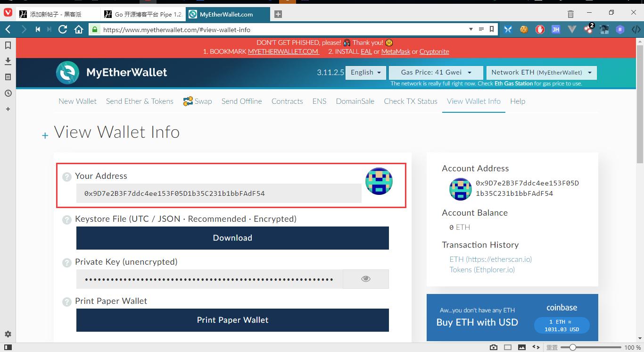The height and width of the screenshot is (352, 644).
Task: Switch to the Go 开源博客平台 Pipe tab
Action: pyautogui.click(x=143, y=14)
